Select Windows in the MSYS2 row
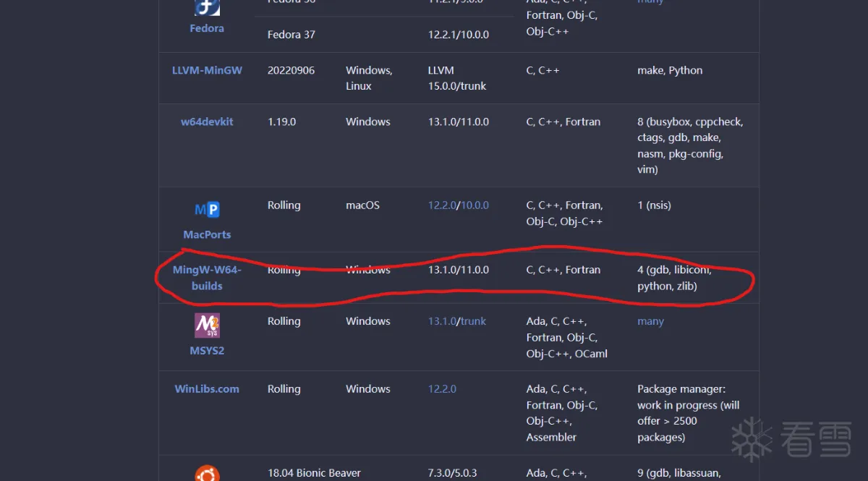The height and width of the screenshot is (481, 868). click(x=368, y=321)
